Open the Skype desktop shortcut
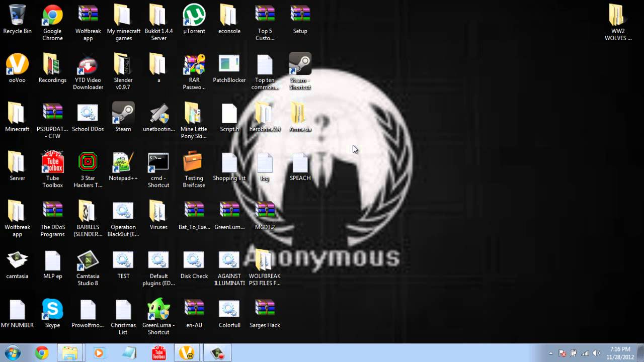The width and height of the screenshot is (644, 362). (x=52, y=314)
